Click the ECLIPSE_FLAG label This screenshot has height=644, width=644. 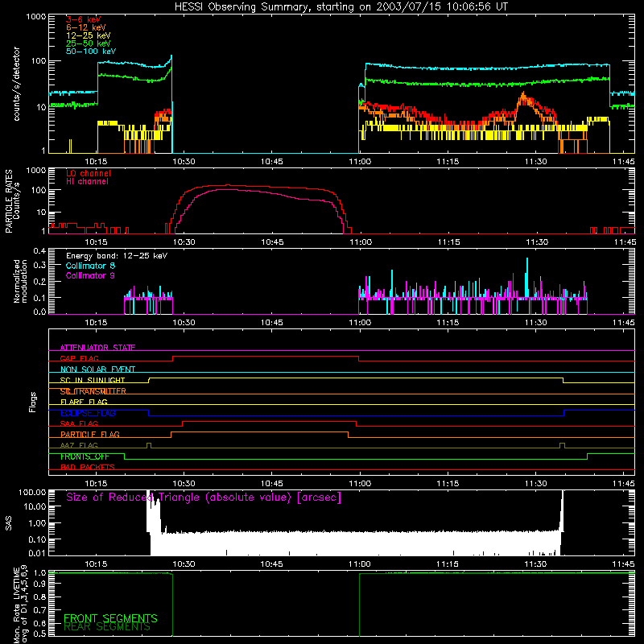point(88,413)
